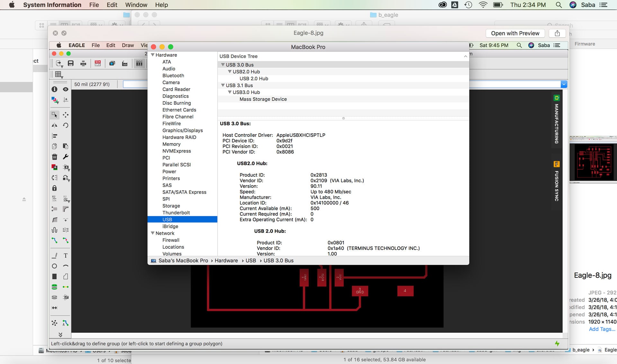Open the layer settings color-squares icon
Image resolution: width=617 pixels, height=364 pixels.
click(55, 100)
